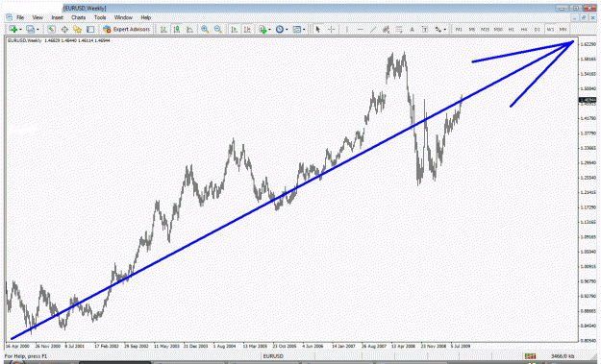This screenshot has height=364, width=601.
Task: Select the trendline drawing tool
Action: click(373, 29)
